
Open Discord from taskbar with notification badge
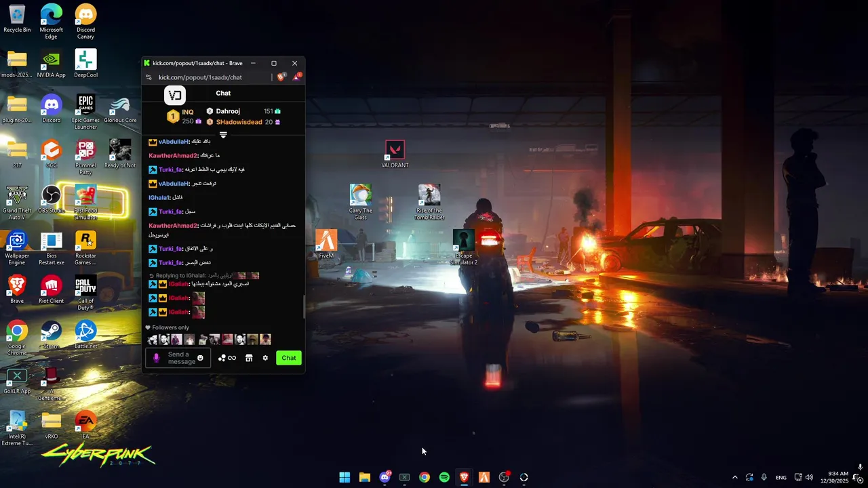click(384, 477)
